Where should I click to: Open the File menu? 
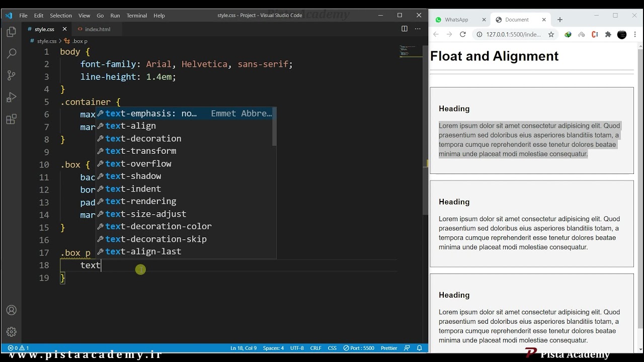(24, 16)
